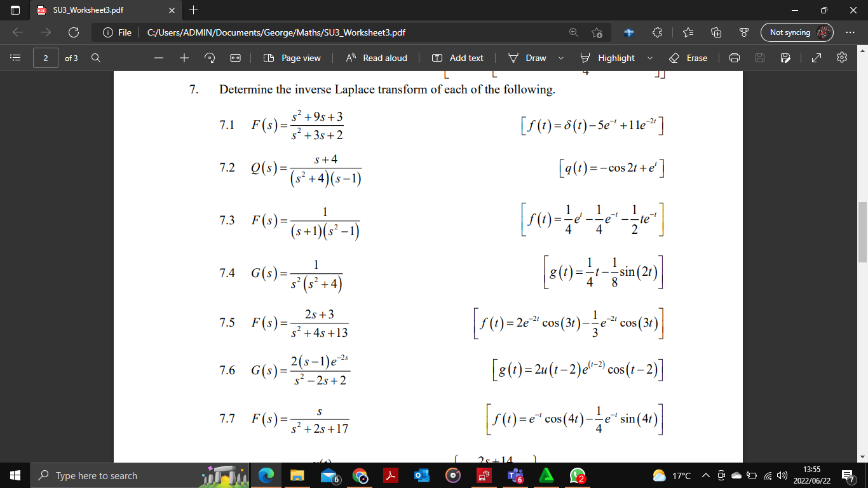Start Read aloud for the worksheet

(x=377, y=58)
